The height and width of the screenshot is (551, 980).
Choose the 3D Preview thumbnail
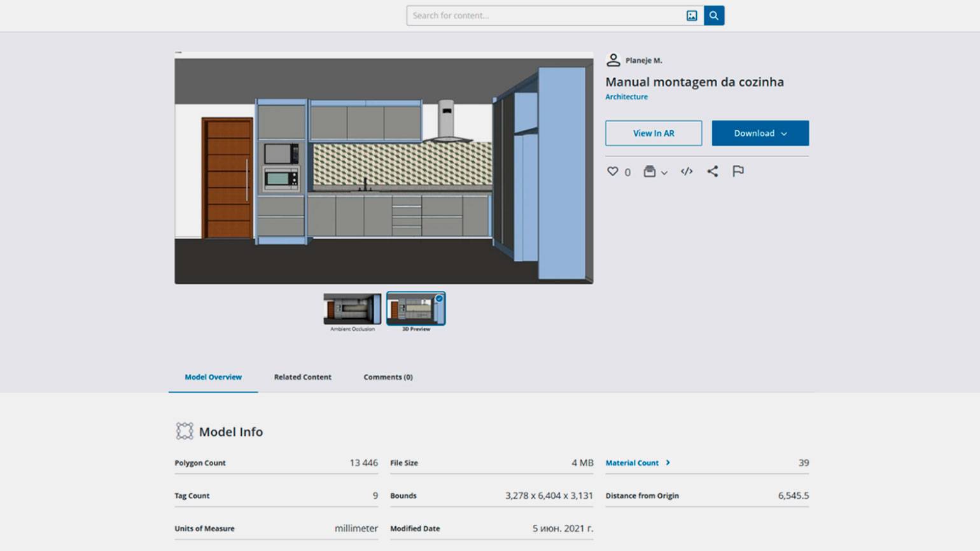click(416, 309)
